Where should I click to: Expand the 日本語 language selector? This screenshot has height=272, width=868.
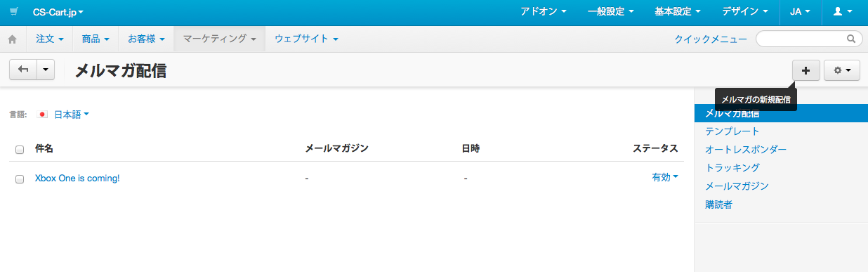(72, 114)
